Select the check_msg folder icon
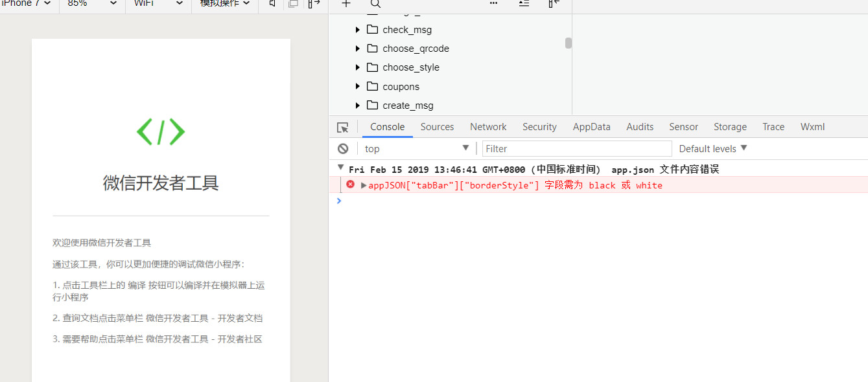This screenshot has width=868, height=382. [x=372, y=29]
